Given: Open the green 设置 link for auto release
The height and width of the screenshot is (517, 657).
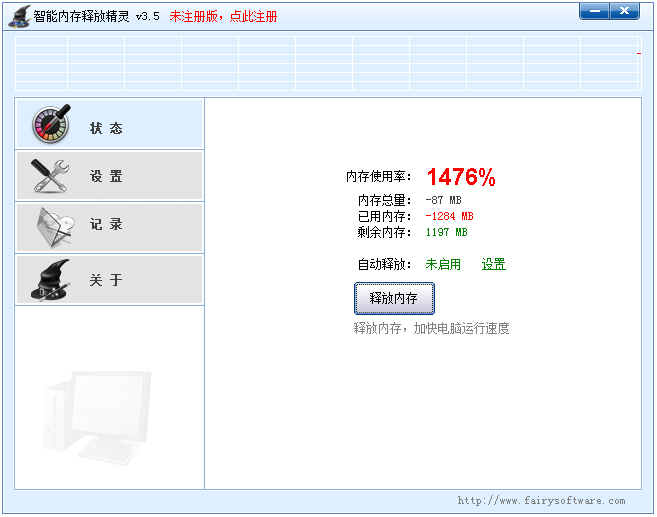Looking at the screenshot, I should [494, 264].
